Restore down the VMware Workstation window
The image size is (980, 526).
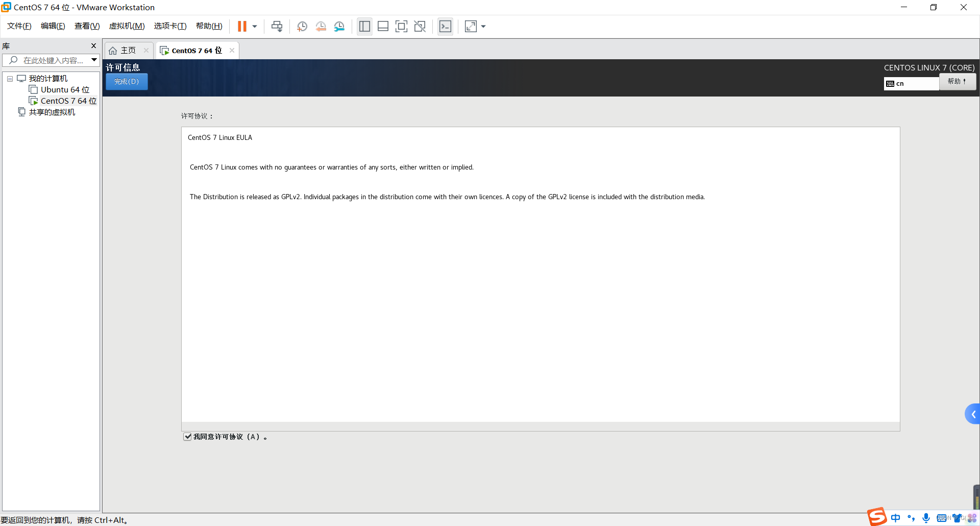pos(934,7)
